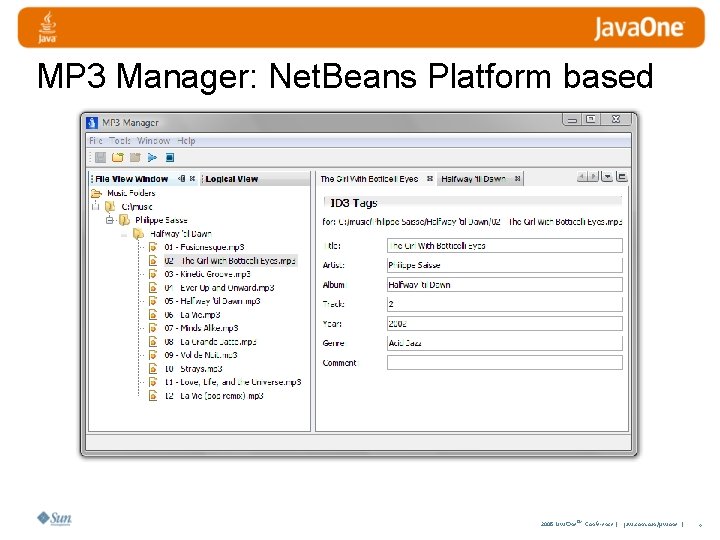The height and width of the screenshot is (540, 720).
Task: Collapse the C:\music tree node
Action: 96,207
